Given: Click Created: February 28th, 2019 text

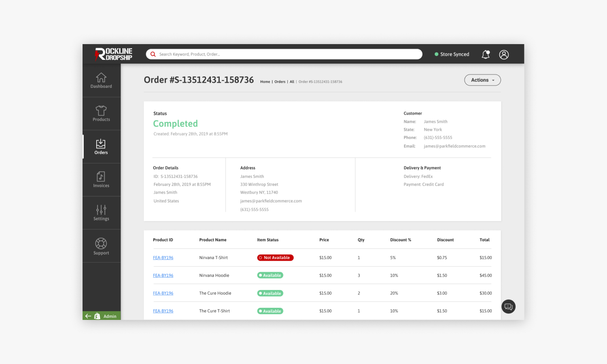Looking at the screenshot, I should pyautogui.click(x=190, y=134).
